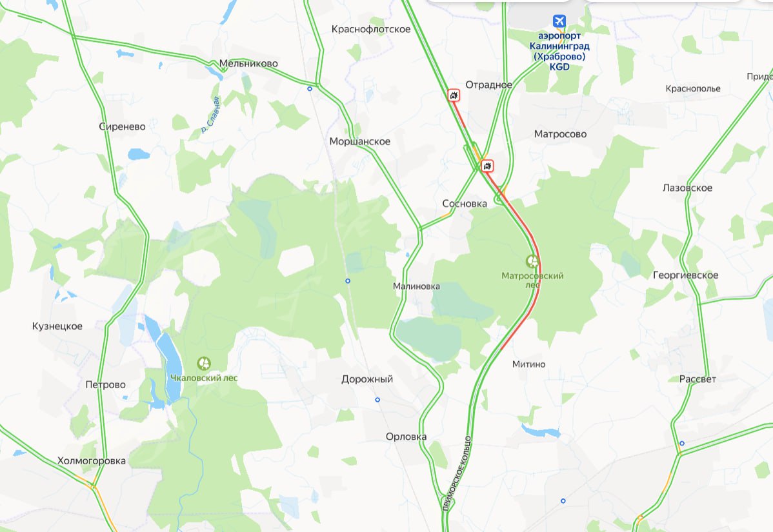Click the blue stop marker left of Малиновка
The height and width of the screenshot is (532, 773).
pos(348,281)
